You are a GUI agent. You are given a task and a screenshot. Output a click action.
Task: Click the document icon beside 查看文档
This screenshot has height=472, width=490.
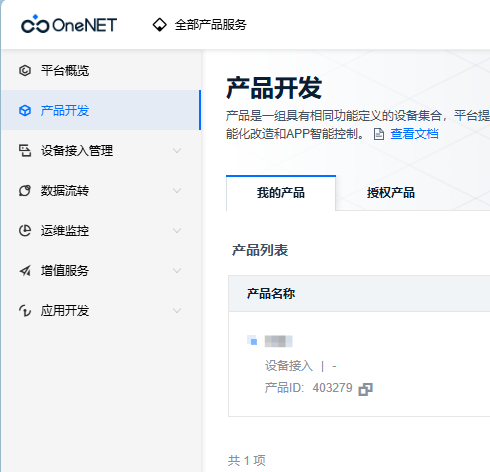379,134
